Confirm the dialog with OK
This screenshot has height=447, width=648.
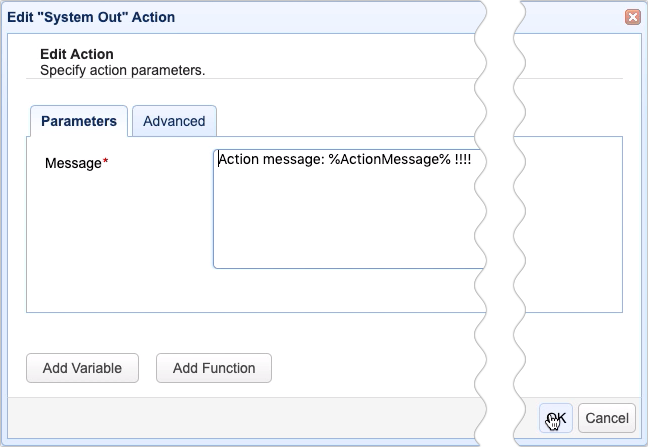557,418
